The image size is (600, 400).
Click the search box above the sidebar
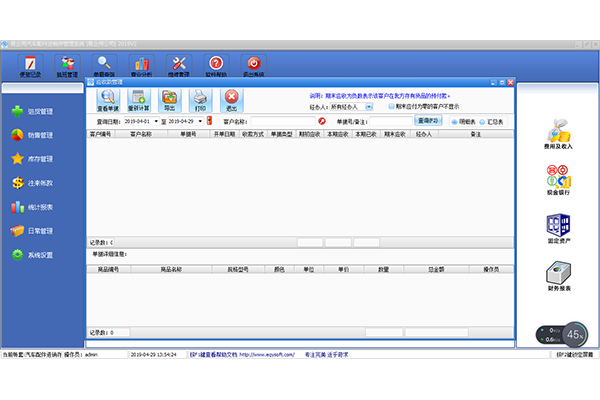(x=42, y=88)
